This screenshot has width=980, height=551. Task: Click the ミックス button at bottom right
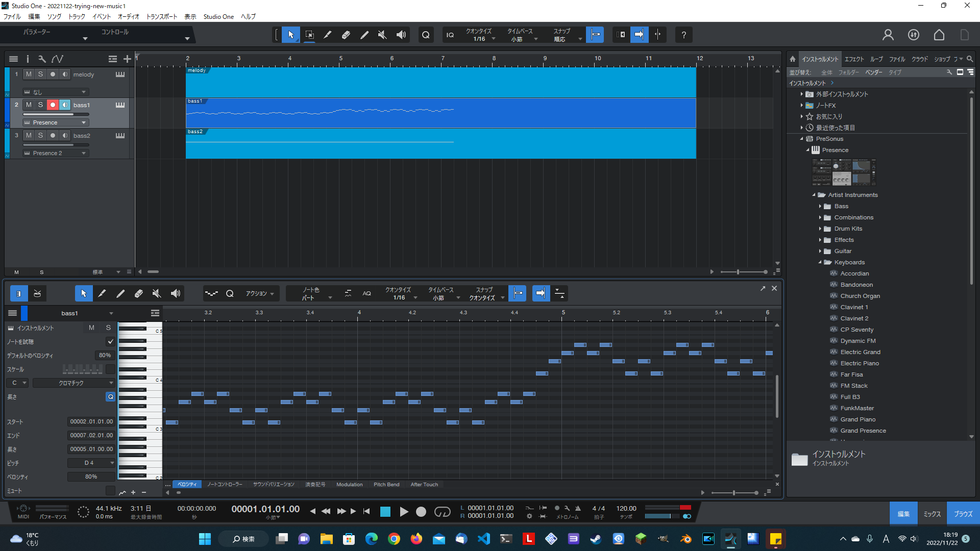(932, 514)
